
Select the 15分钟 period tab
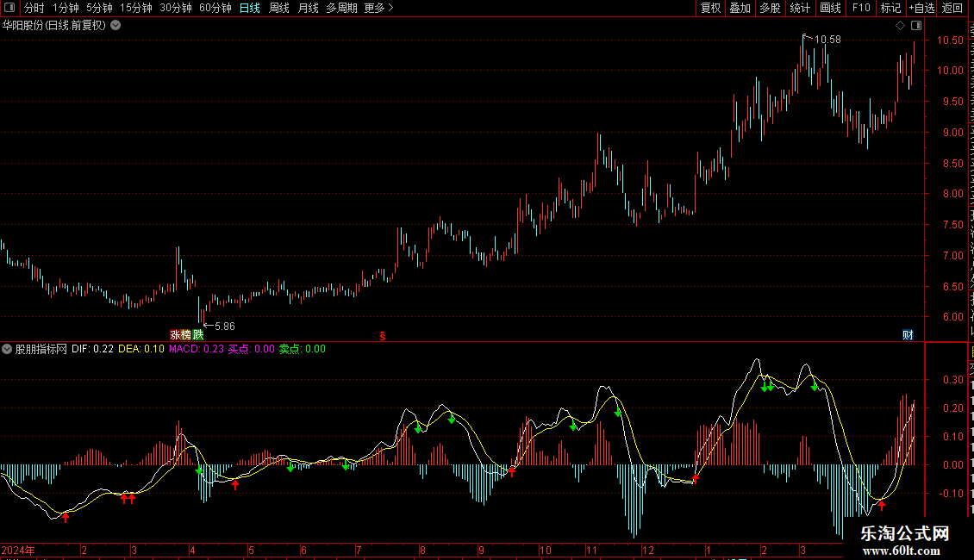(135, 8)
